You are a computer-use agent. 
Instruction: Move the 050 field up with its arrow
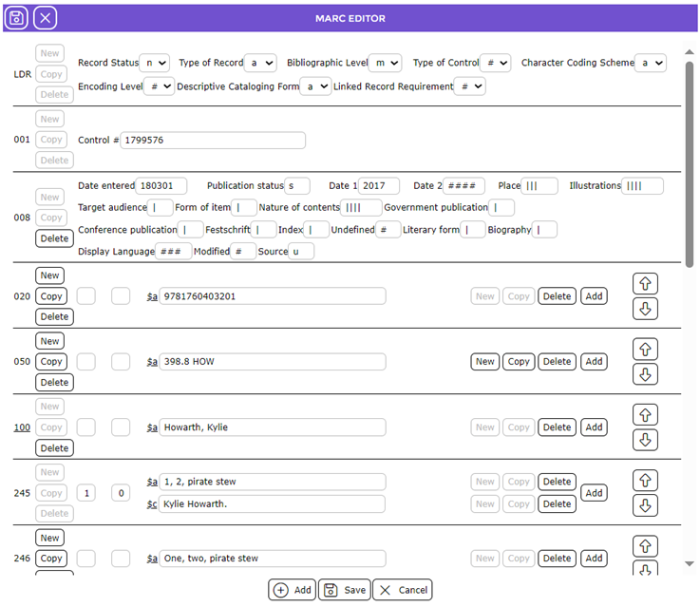[x=645, y=349]
